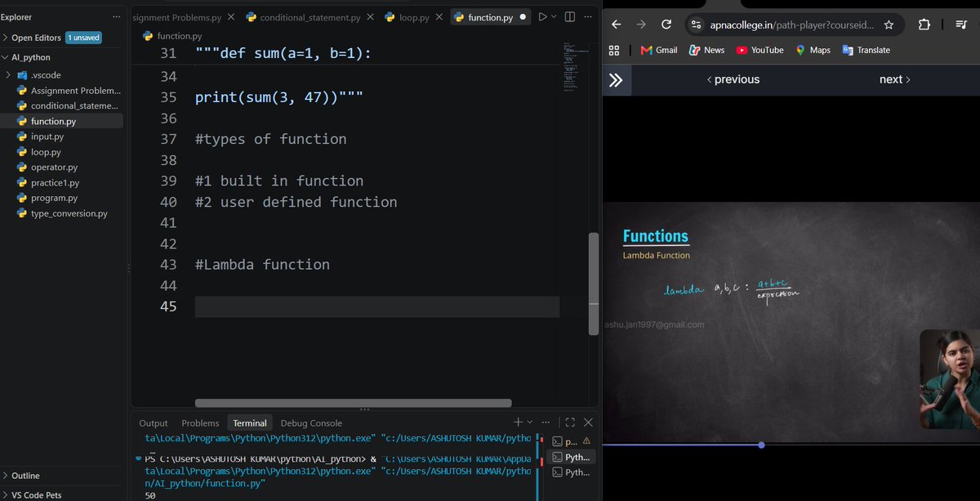Select the last Python terminal entry
This screenshot has width=980, height=501.
tap(572, 472)
